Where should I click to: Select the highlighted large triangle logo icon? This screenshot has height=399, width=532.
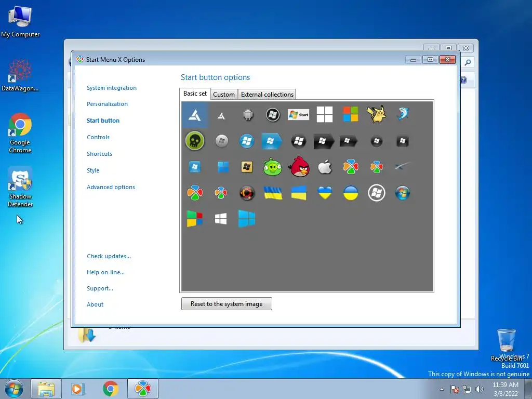[195, 115]
